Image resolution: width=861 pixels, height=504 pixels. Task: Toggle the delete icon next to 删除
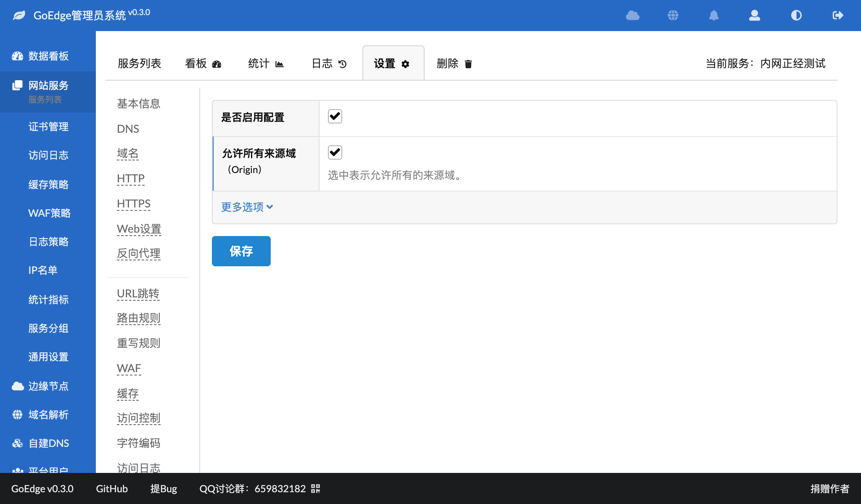coord(468,64)
